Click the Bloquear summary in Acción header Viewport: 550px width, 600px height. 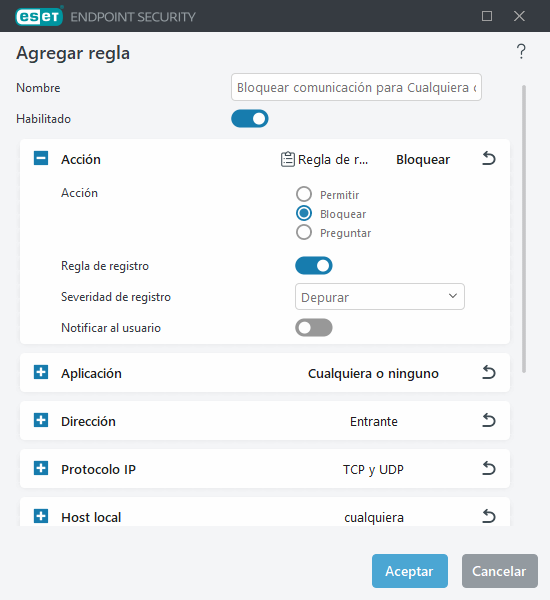423,160
